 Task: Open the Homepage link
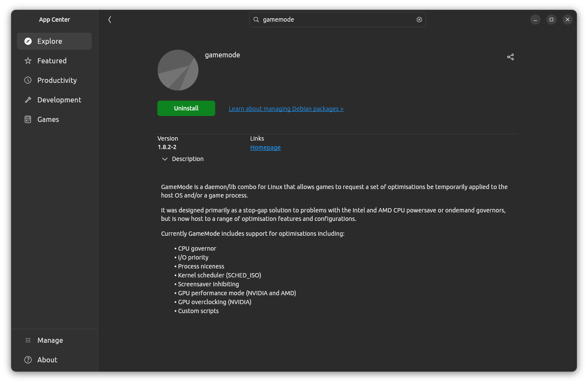[265, 147]
